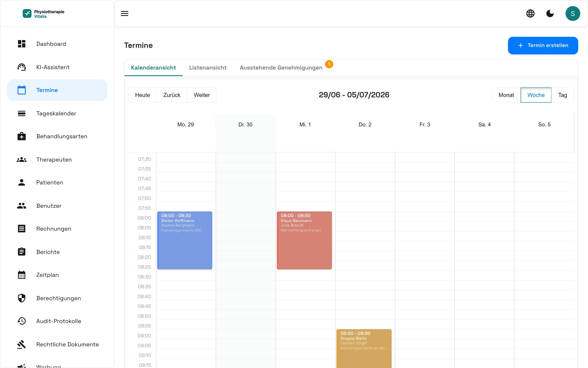
Task: Click the Do. 2 day header
Action: tap(365, 125)
